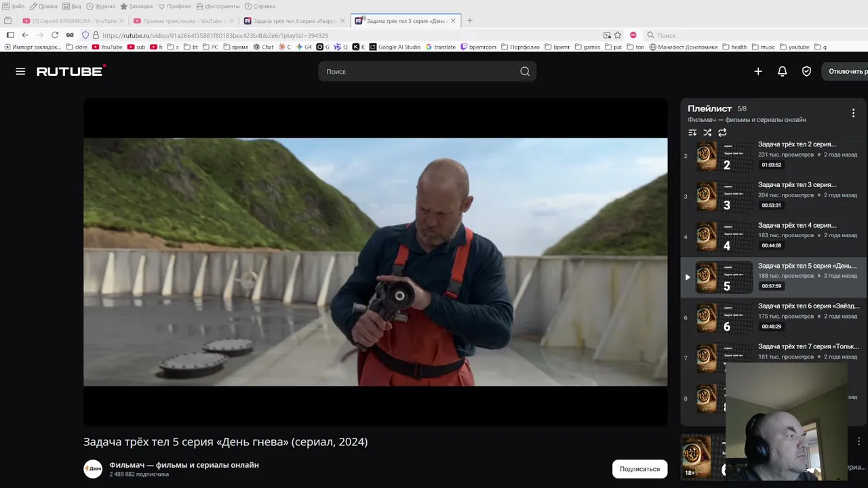This screenshot has width=868, height=488.
Task: Click the Фильмач channel avatar
Action: point(93,469)
